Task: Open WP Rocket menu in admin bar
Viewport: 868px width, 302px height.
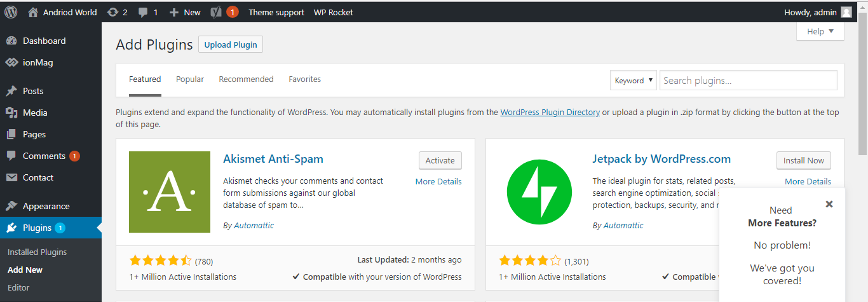Action: (334, 12)
